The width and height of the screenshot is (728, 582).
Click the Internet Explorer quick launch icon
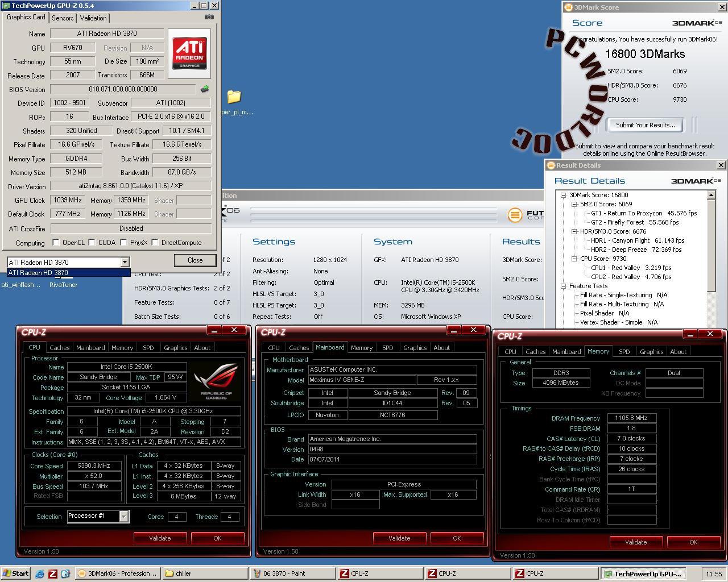40,573
